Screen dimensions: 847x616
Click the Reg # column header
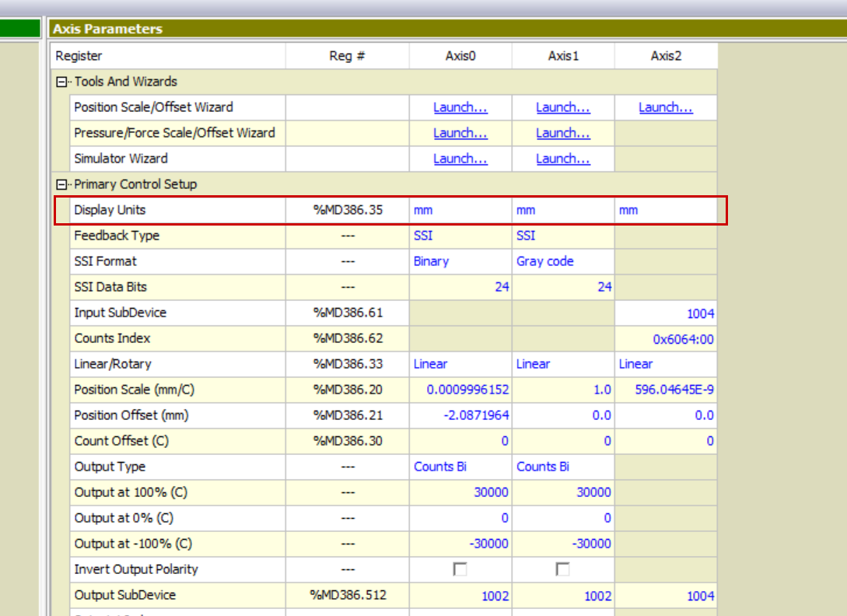348,56
